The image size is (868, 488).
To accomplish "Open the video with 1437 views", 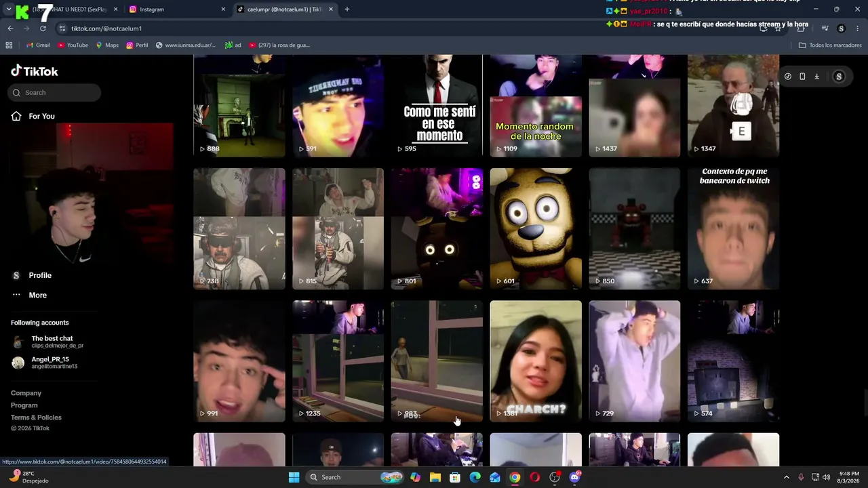I will tap(635, 106).
